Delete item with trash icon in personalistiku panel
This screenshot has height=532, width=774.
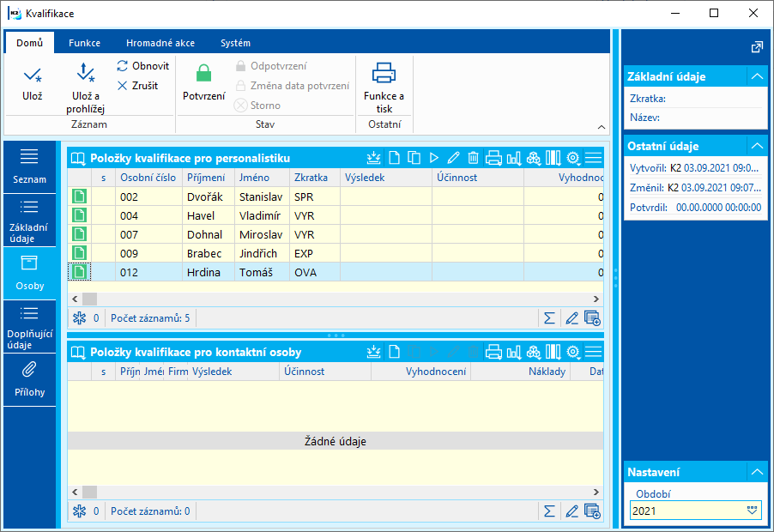473,158
